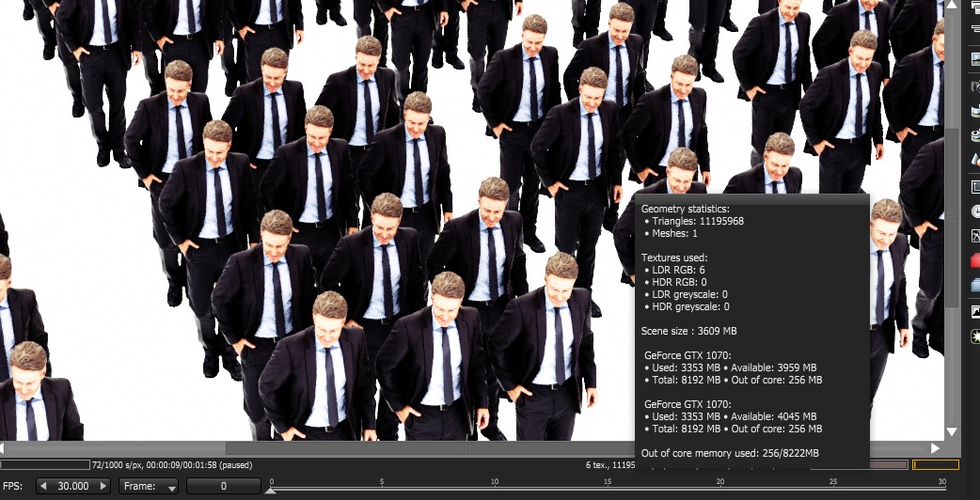Increase the FPS value with right arrow
The width and height of the screenshot is (980, 500).
103,486
